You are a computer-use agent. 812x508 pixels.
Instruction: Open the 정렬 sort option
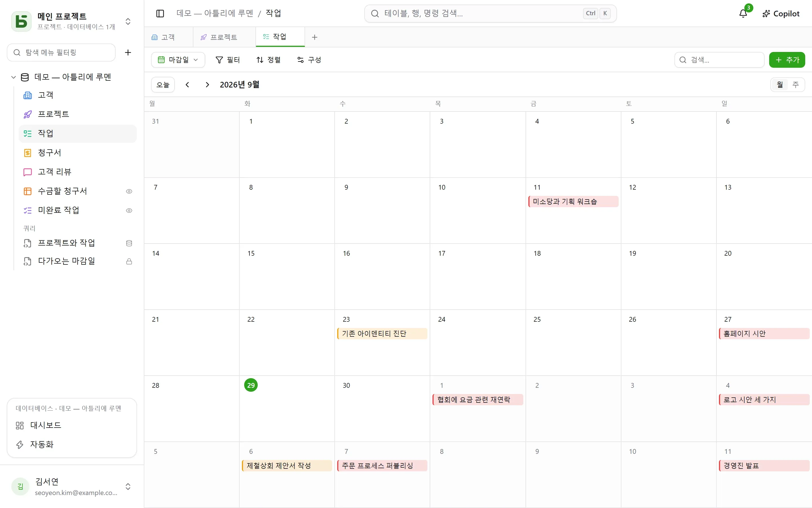coord(268,60)
